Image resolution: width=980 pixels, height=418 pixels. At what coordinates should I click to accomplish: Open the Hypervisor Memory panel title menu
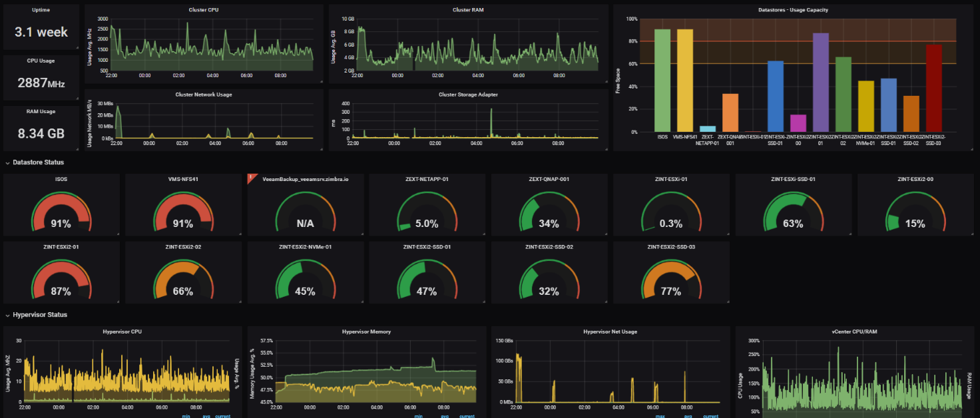click(x=366, y=331)
